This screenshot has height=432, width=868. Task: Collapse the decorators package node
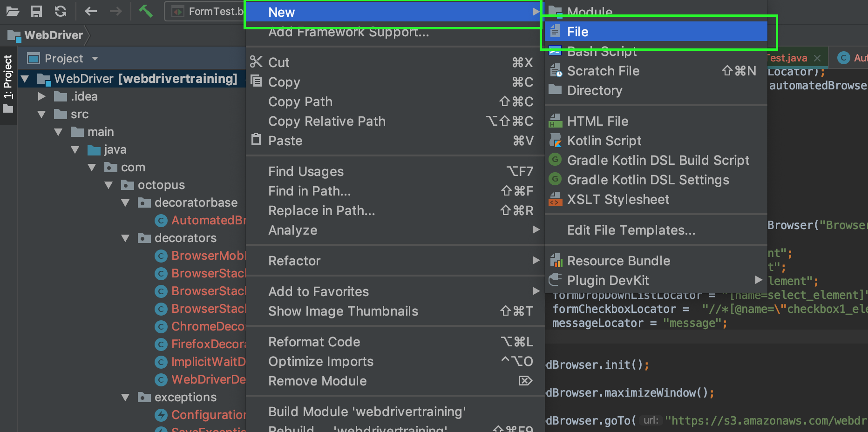pyautogui.click(x=125, y=238)
